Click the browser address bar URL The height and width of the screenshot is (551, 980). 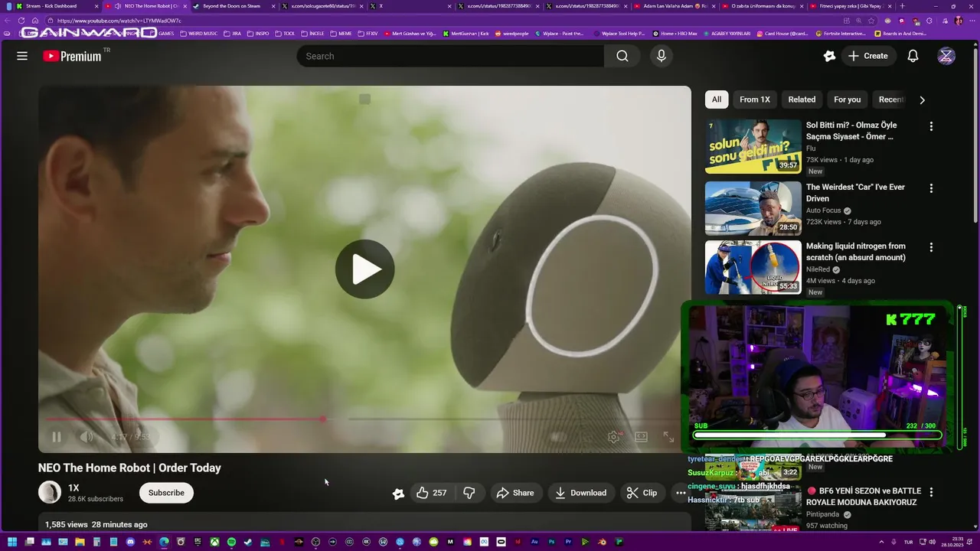tap(119, 21)
